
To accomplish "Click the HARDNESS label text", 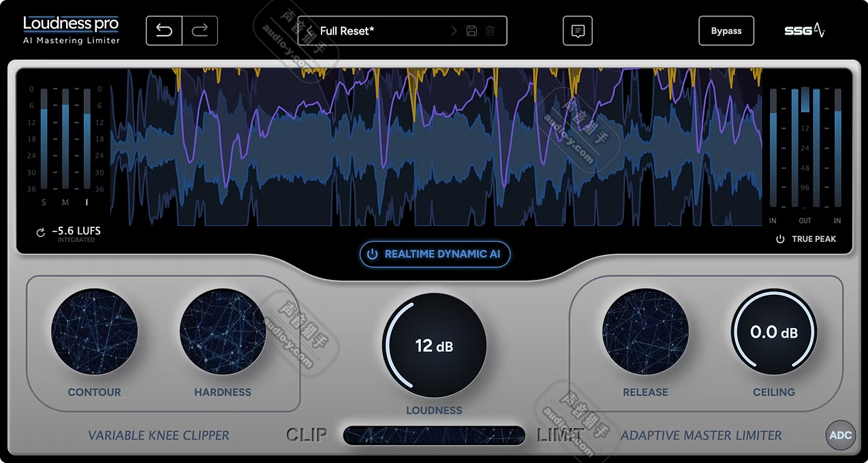I will pyautogui.click(x=223, y=392).
